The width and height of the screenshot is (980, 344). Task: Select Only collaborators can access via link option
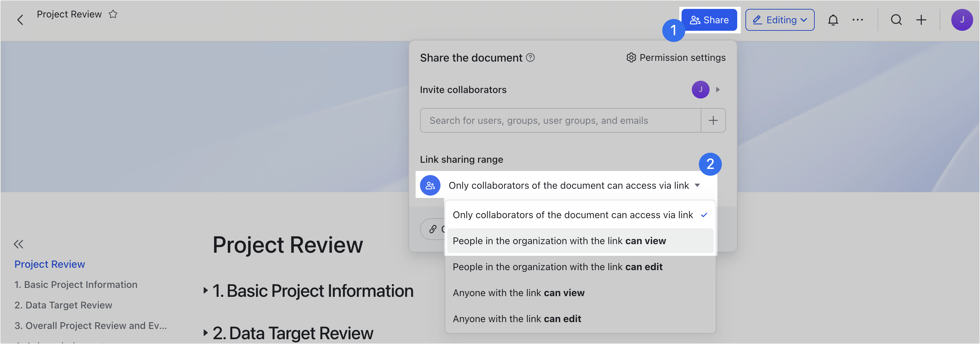coord(580,215)
